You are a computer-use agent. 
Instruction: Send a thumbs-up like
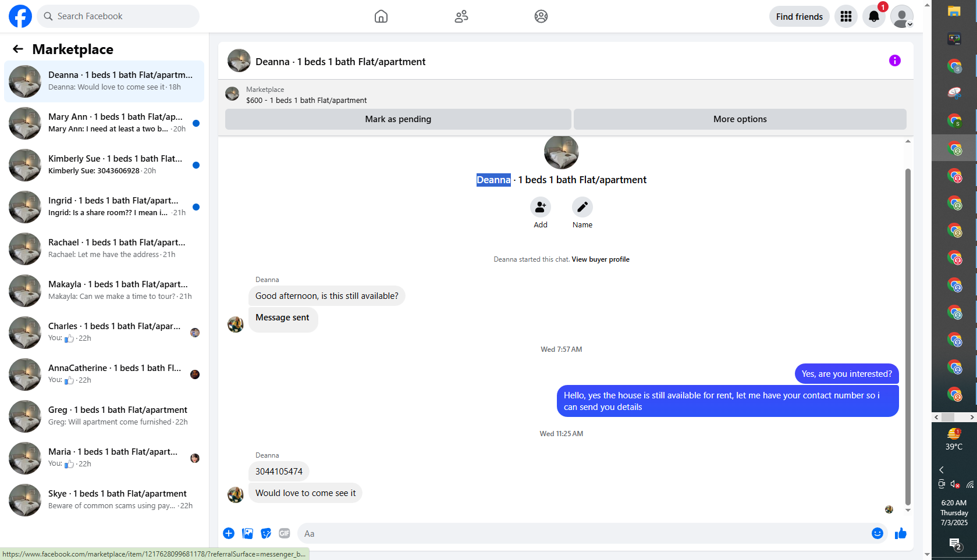(901, 533)
